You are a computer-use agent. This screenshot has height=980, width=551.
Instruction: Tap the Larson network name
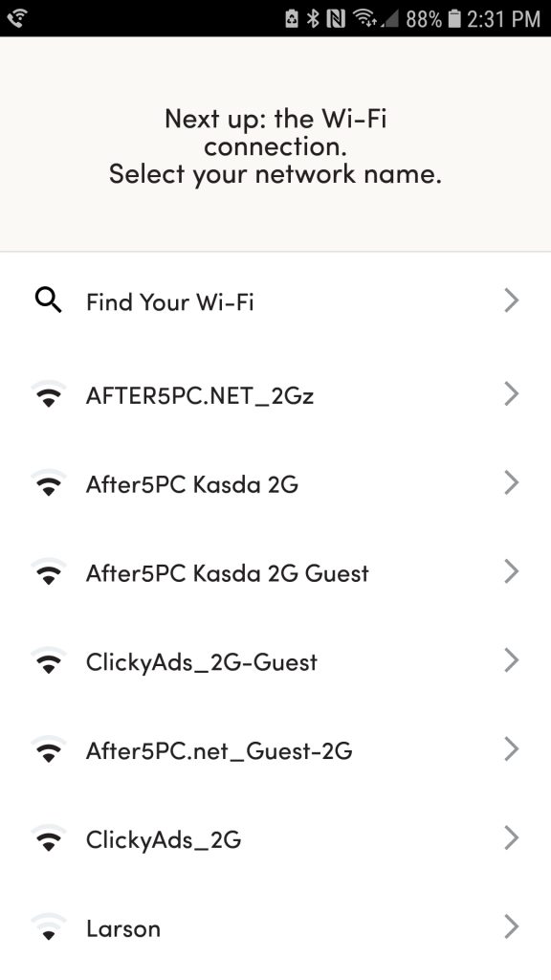(123, 928)
